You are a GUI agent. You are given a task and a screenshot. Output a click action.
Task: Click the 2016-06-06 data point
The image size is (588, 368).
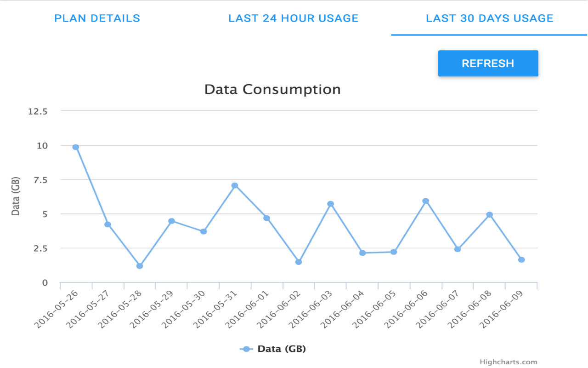pyautogui.click(x=426, y=201)
